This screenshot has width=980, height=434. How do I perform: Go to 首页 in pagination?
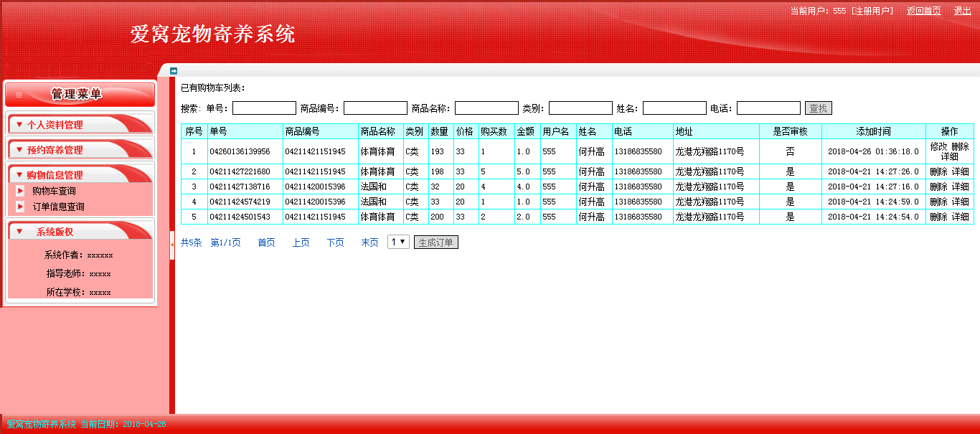(266, 242)
